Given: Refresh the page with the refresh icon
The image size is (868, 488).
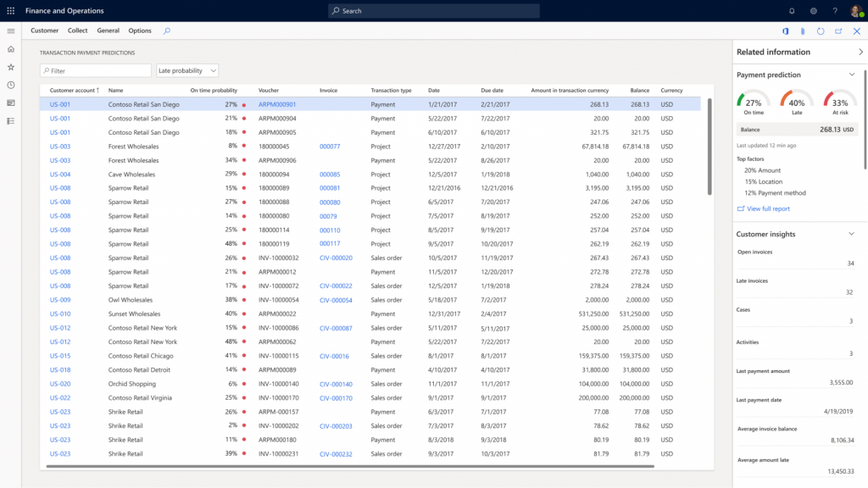Looking at the screenshot, I should tap(821, 31).
